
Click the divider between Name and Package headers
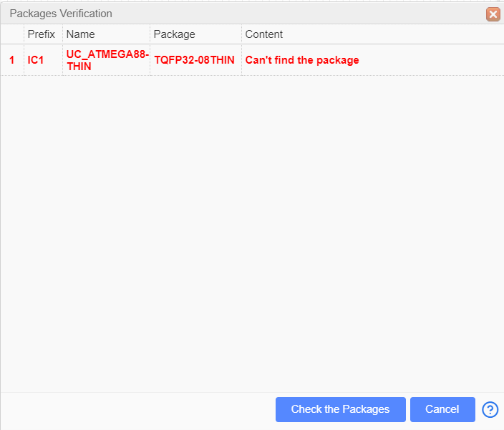(150, 34)
